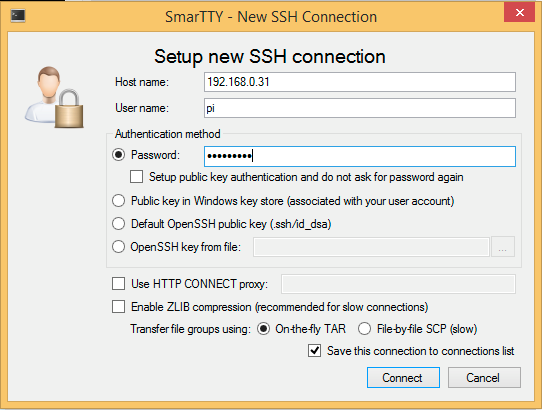The image size is (542, 410).
Task: Browse for OpenSSH key file with ellipsis button
Action: [x=503, y=247]
